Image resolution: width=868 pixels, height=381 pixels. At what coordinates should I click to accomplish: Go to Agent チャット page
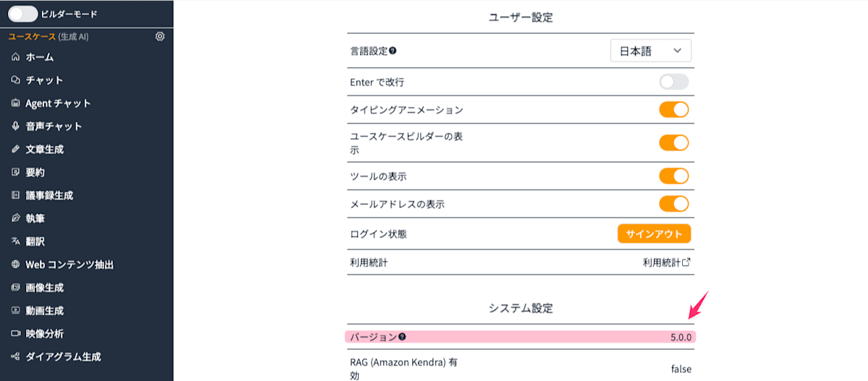pyautogui.click(x=58, y=103)
